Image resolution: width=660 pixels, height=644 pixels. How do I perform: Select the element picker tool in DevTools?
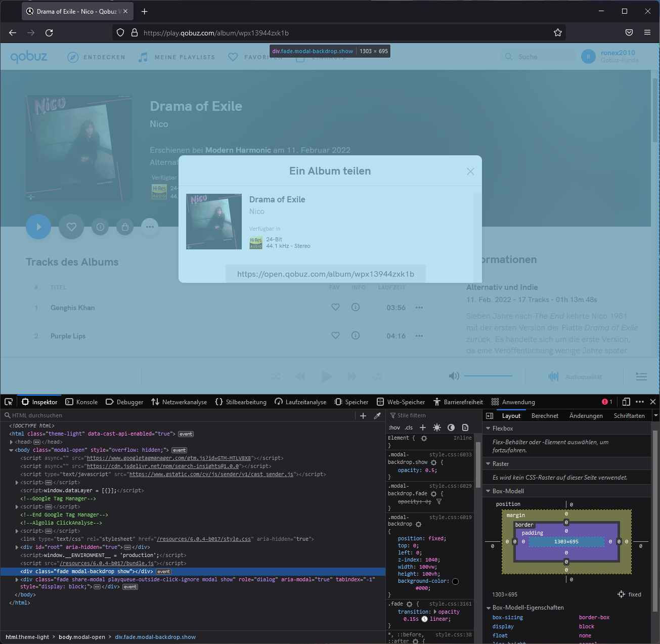8,401
